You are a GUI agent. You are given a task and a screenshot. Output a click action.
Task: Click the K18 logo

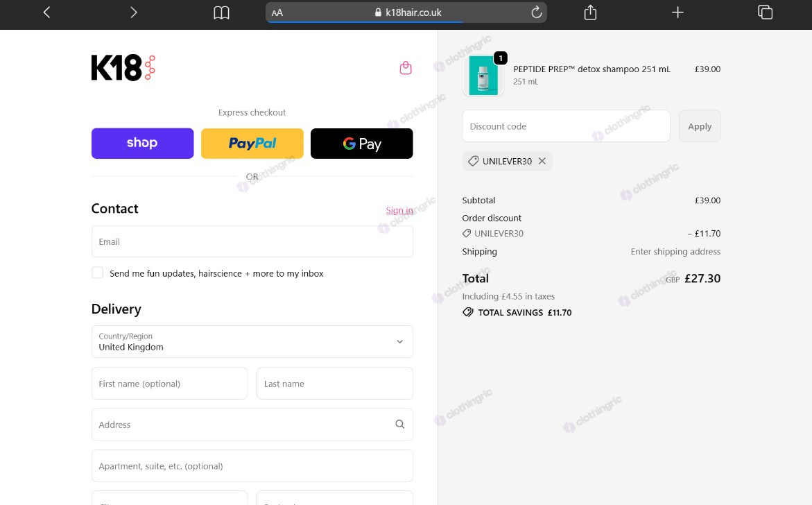click(123, 68)
